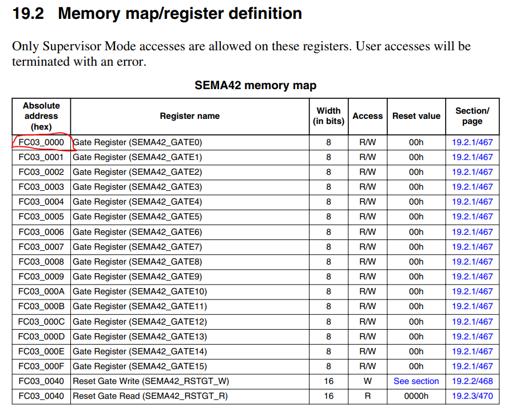
Task: Select address cell FC03_000C
Action: point(41,322)
